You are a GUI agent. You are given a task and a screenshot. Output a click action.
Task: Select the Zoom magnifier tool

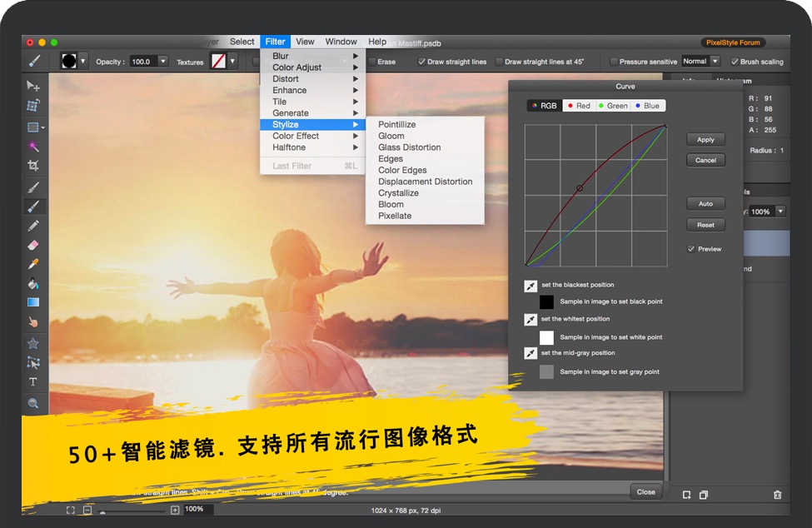(x=33, y=403)
